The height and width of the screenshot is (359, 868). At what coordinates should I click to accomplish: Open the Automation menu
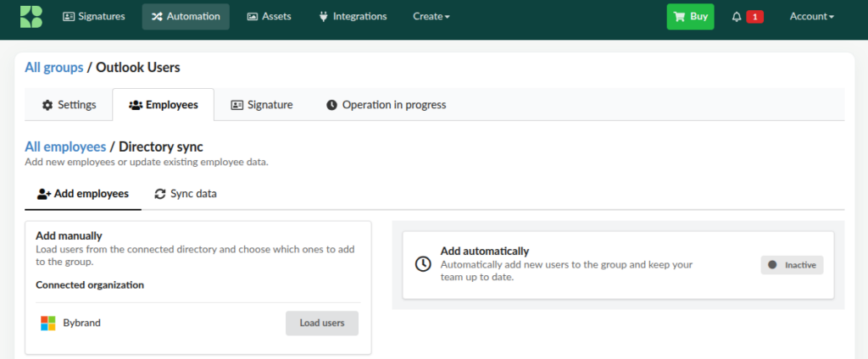[186, 17]
